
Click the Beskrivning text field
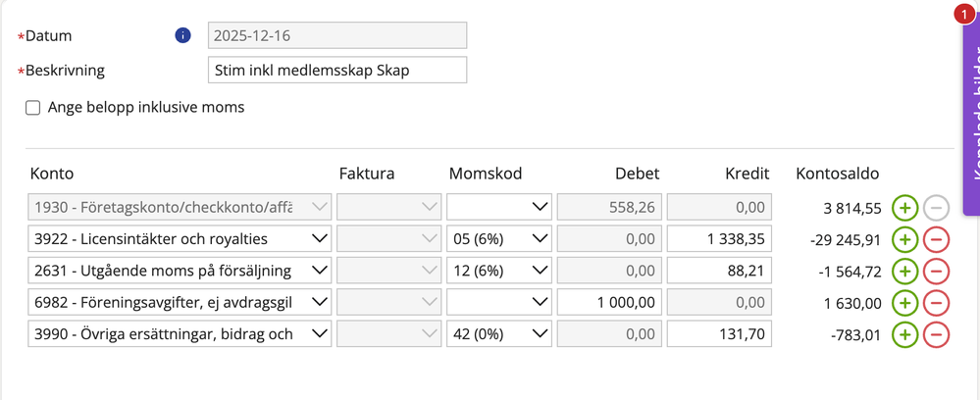pyautogui.click(x=337, y=71)
